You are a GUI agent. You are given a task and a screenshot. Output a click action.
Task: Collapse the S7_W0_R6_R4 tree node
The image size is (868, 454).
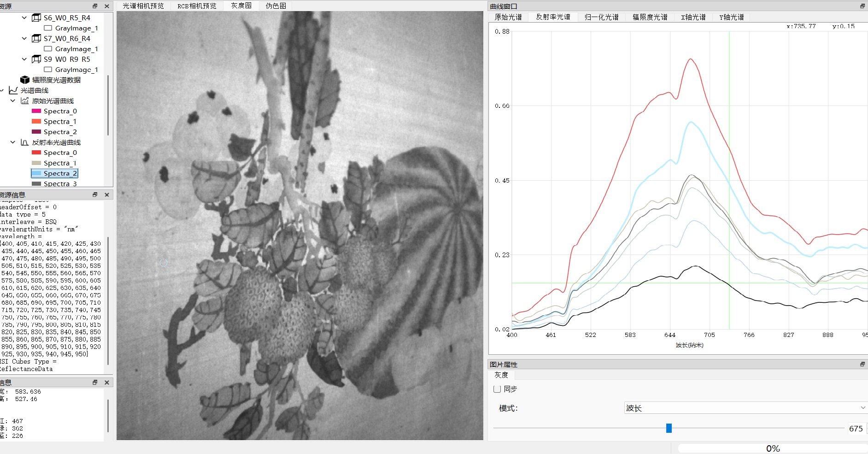tap(24, 38)
